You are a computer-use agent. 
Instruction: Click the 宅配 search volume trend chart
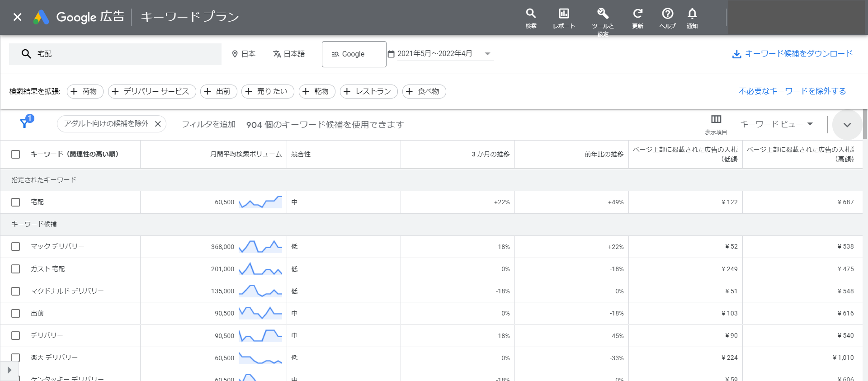click(260, 202)
